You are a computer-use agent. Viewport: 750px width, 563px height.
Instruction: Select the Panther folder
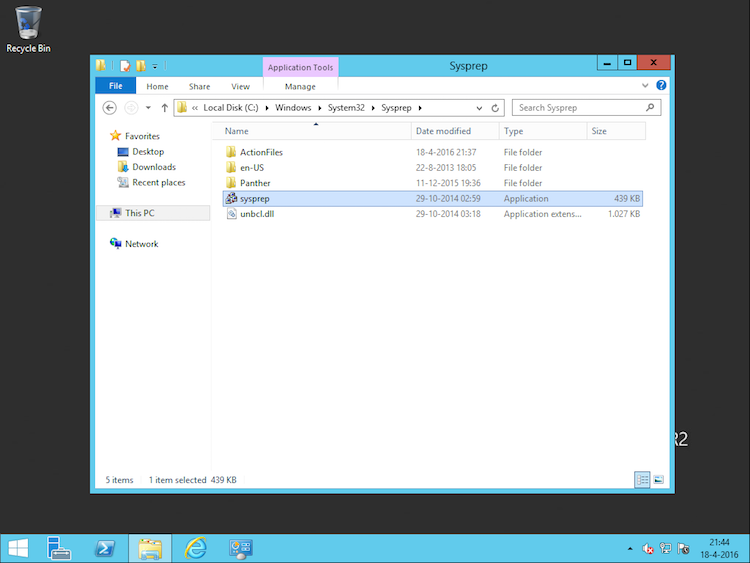point(433,183)
